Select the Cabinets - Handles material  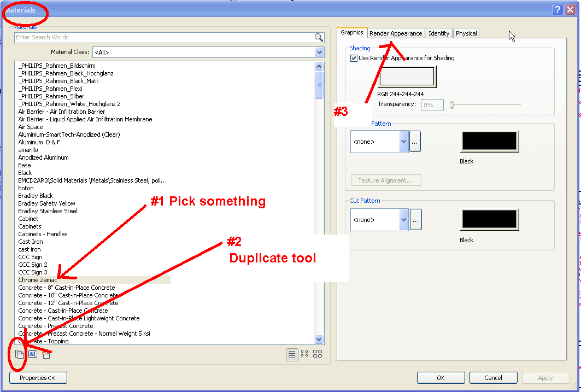click(43, 234)
